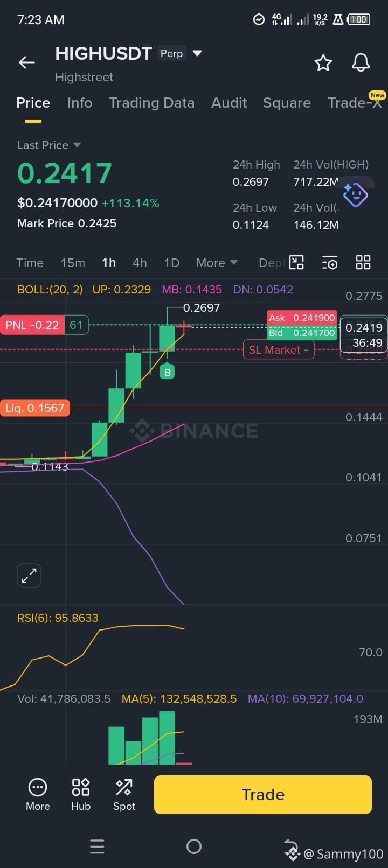Screen dimensions: 388x868
Task: Tap the Liq. 0.1567 liquidation label
Action: [35, 408]
